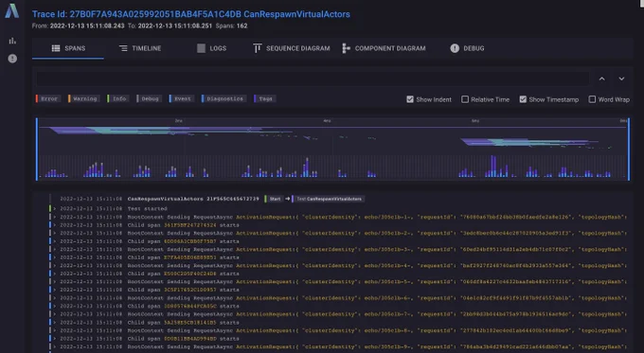Viewport: 644px width, 353px height.
Task: Toggle the Debug level filter chip
Action: pos(149,98)
